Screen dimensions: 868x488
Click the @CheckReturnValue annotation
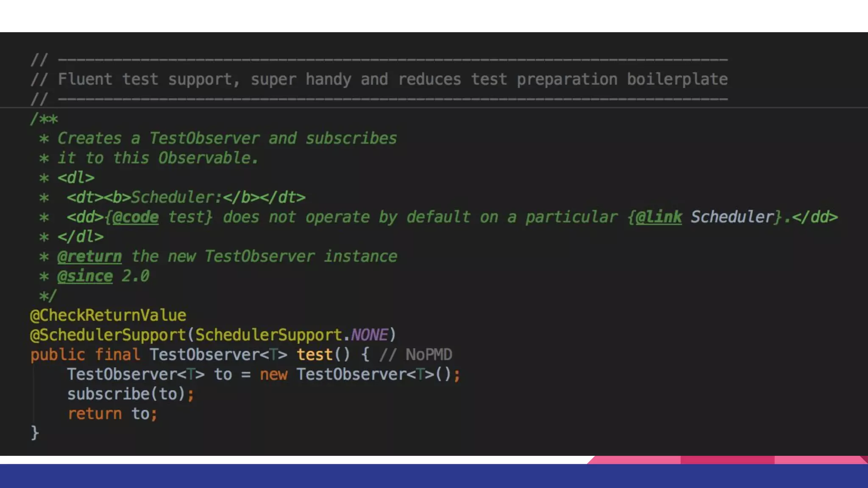click(x=108, y=315)
